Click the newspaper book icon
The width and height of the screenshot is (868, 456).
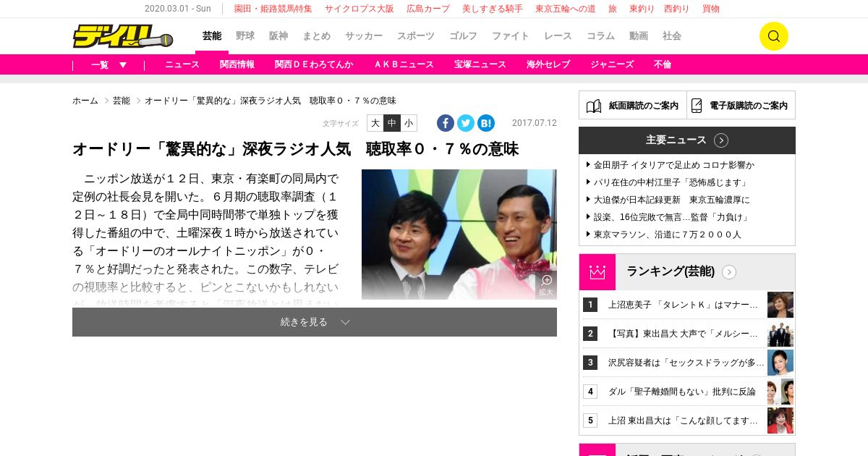pos(594,106)
